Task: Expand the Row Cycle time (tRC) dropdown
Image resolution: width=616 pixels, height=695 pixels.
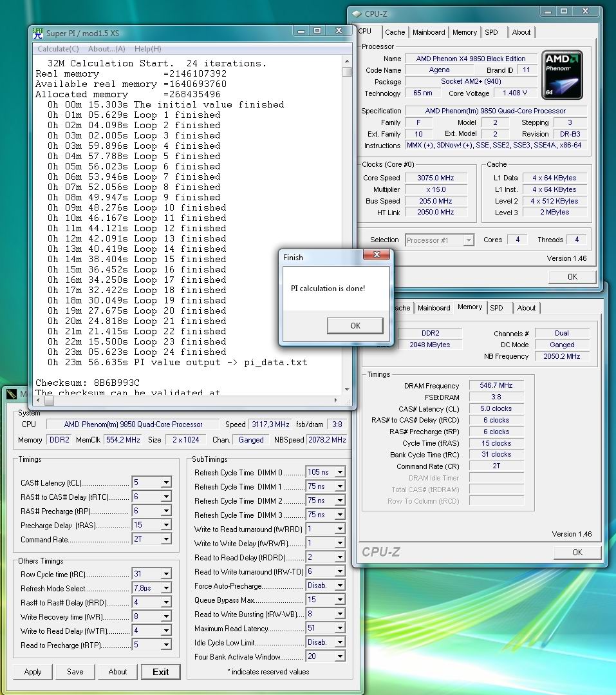Action: coord(166,574)
